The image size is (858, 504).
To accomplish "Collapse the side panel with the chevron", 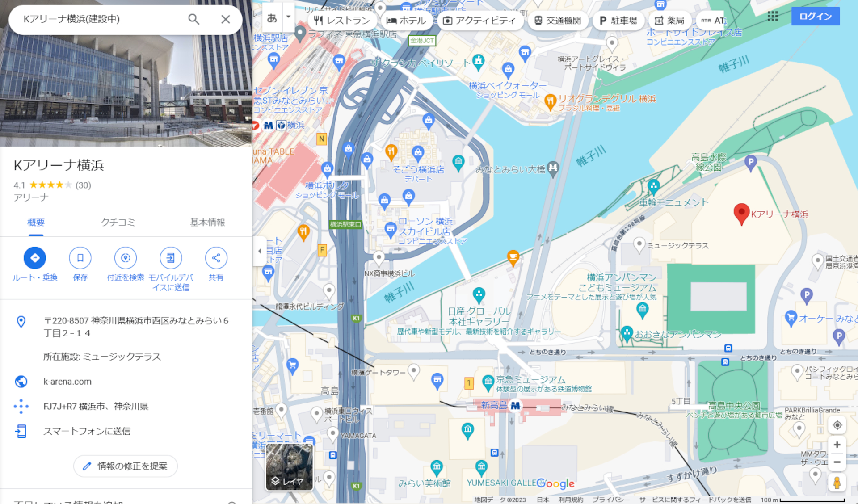I will pyautogui.click(x=259, y=251).
